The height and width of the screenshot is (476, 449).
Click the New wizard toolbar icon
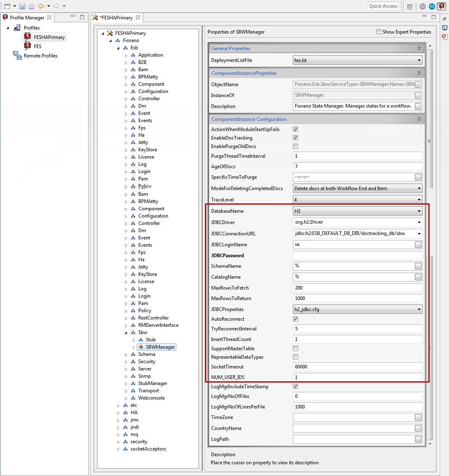[7, 6]
